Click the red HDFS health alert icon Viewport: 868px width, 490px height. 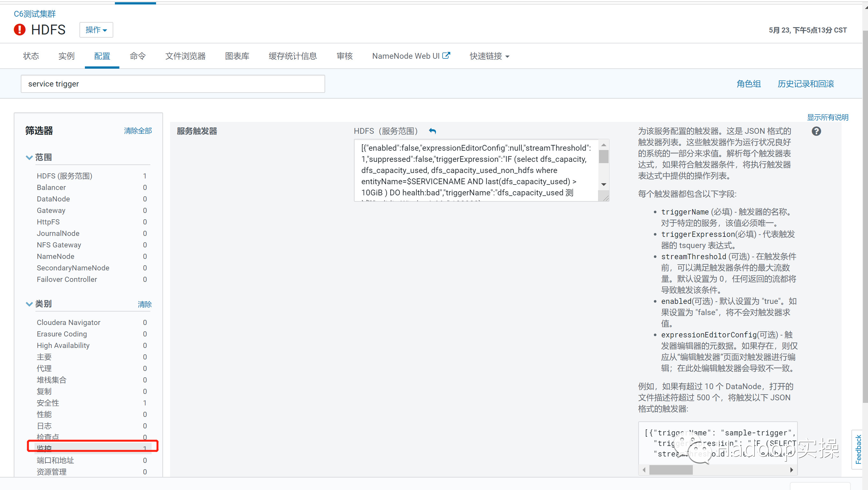(x=19, y=30)
